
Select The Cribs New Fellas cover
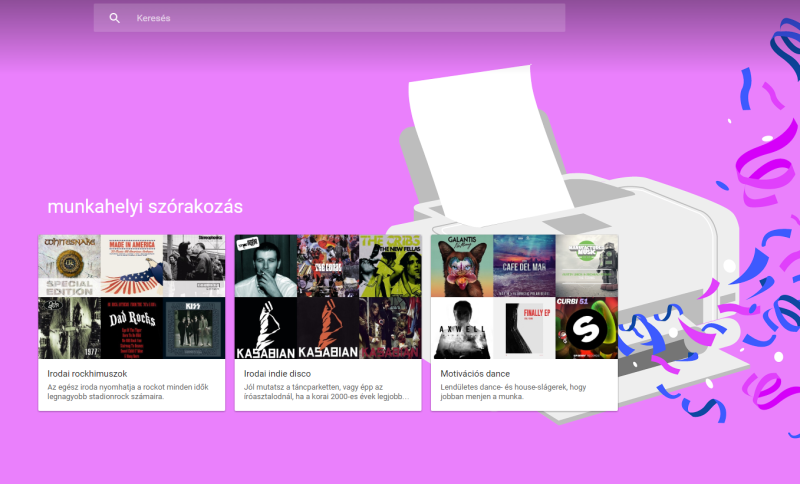[x=390, y=266]
